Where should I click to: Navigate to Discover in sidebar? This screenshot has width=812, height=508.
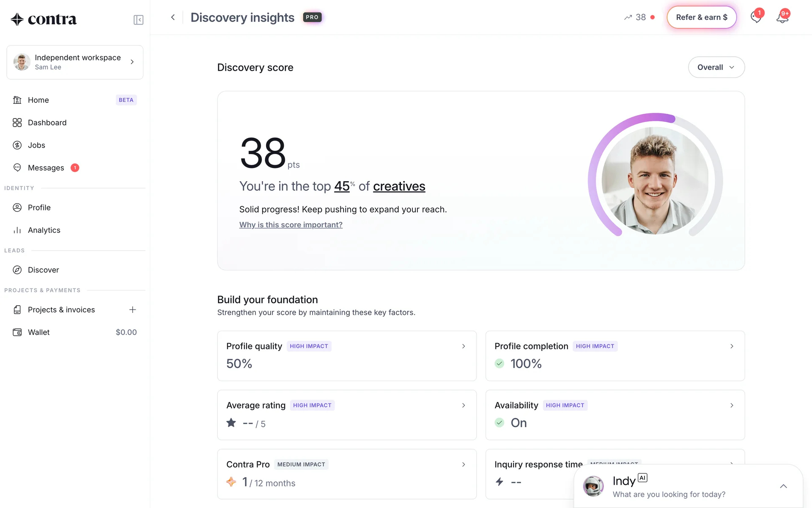43,270
